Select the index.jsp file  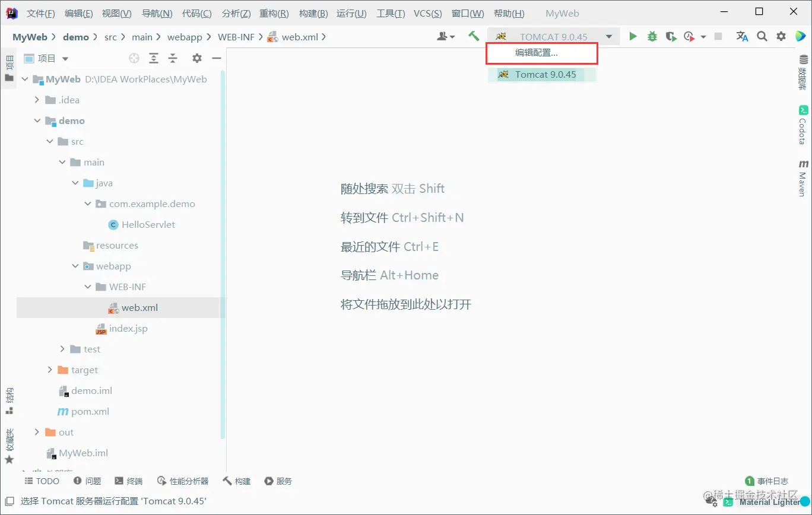(122, 328)
